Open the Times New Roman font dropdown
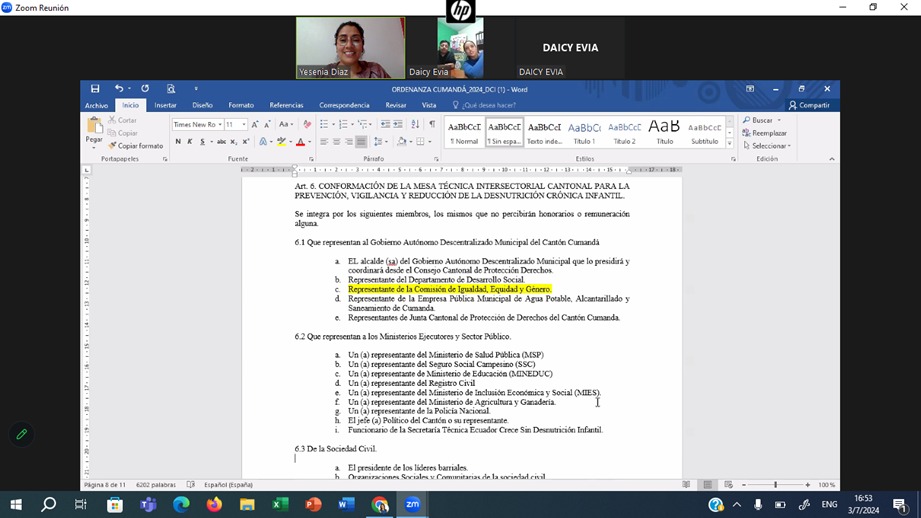This screenshot has height=518, width=921. pyautogui.click(x=196, y=125)
